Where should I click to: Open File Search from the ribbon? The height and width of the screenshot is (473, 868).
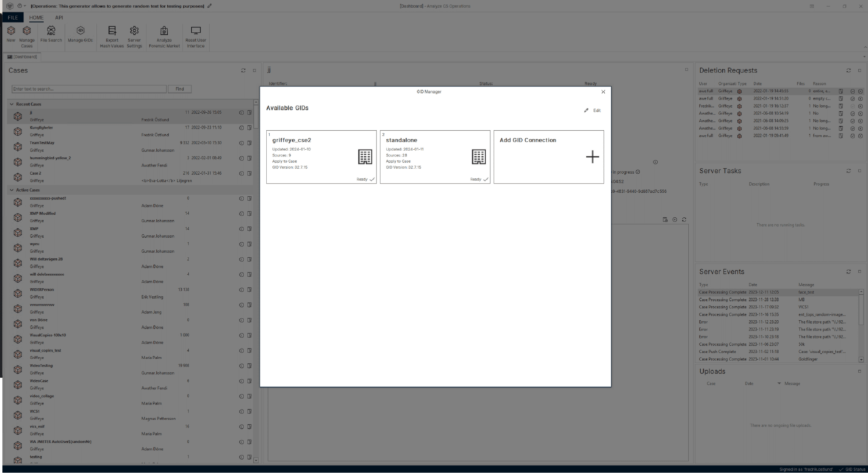pos(51,31)
